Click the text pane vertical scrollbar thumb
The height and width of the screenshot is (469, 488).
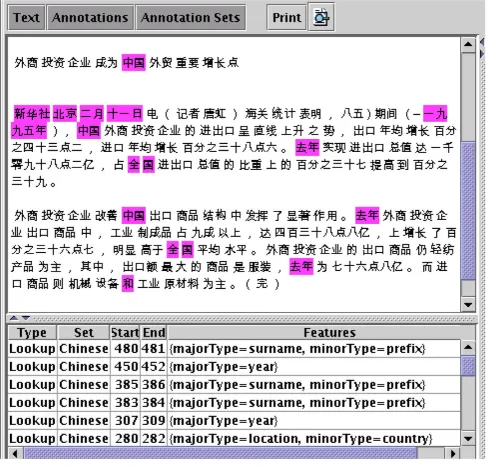click(x=468, y=211)
